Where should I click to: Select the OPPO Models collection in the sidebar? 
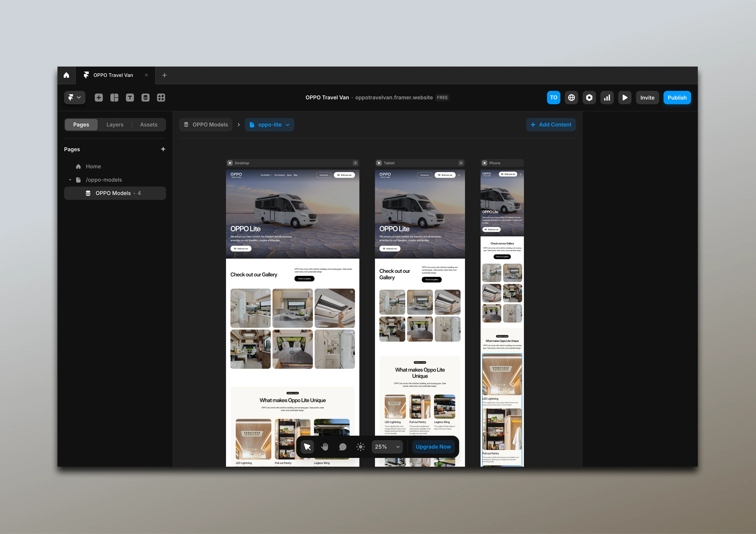coord(113,193)
